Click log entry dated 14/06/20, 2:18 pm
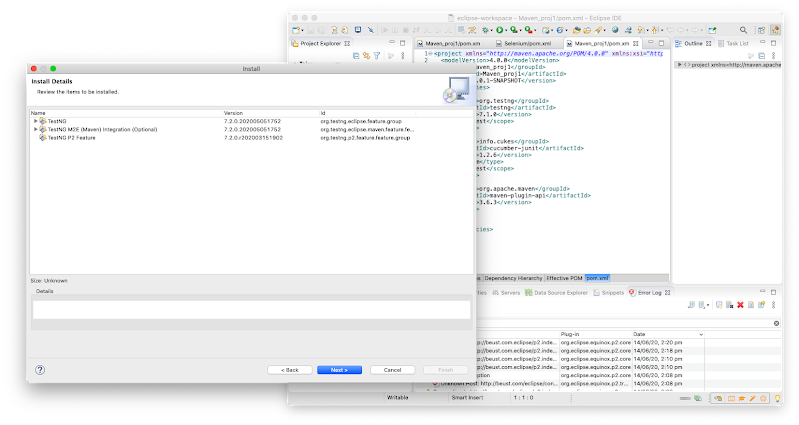799x425 pixels. (629, 351)
